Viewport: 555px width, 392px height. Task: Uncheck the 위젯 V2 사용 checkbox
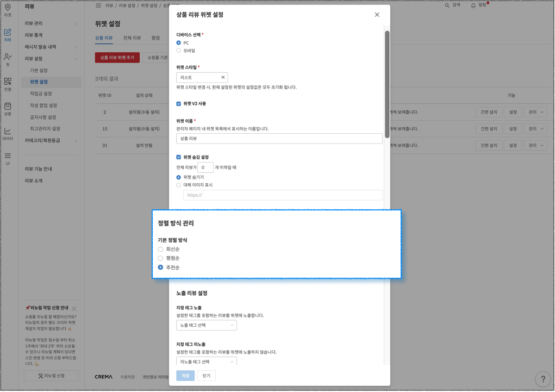click(x=177, y=103)
